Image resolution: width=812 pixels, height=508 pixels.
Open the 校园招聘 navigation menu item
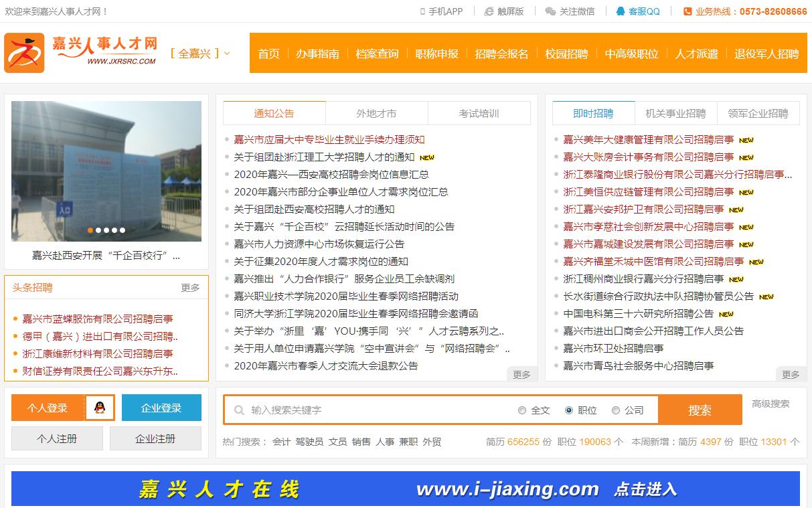pos(566,54)
